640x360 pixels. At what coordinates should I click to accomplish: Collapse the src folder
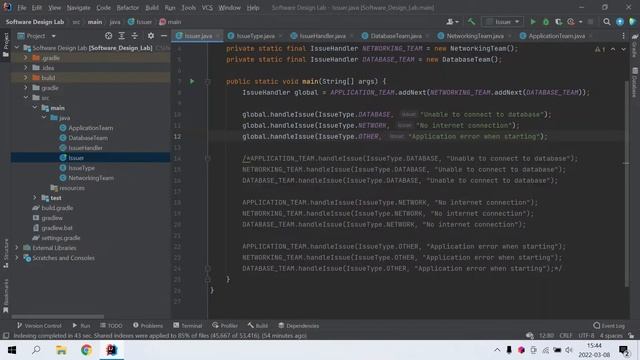[x=26, y=98]
